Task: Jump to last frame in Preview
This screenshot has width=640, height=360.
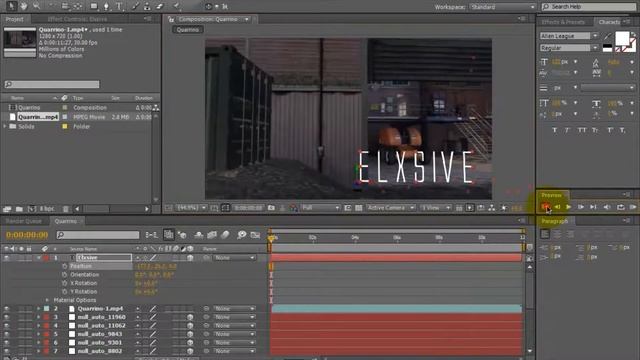Action: (x=593, y=207)
